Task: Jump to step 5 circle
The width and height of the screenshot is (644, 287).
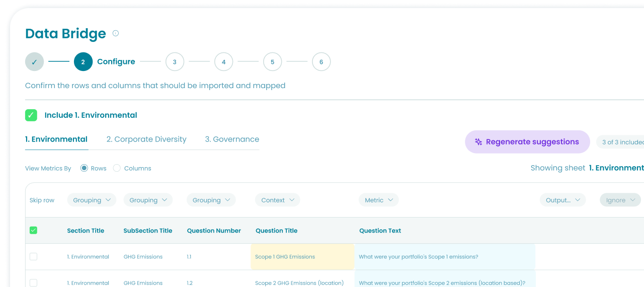Action: [x=272, y=62]
